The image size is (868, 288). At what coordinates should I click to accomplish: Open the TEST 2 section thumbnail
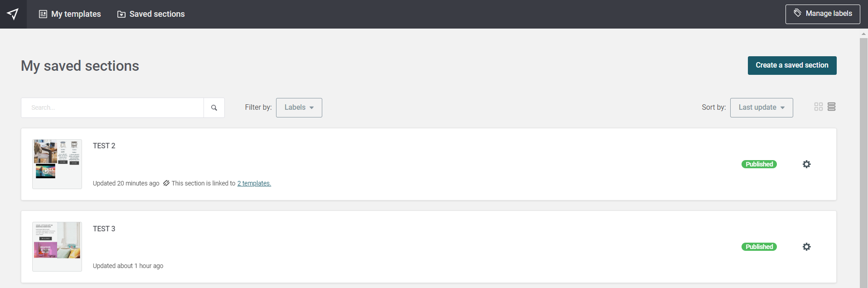tap(57, 164)
